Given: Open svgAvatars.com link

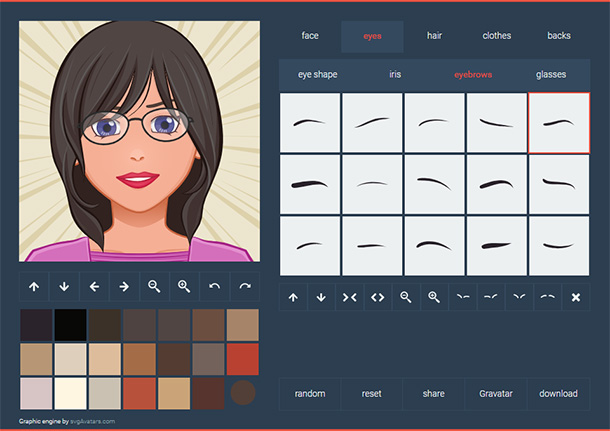Looking at the screenshot, I should click(93, 421).
